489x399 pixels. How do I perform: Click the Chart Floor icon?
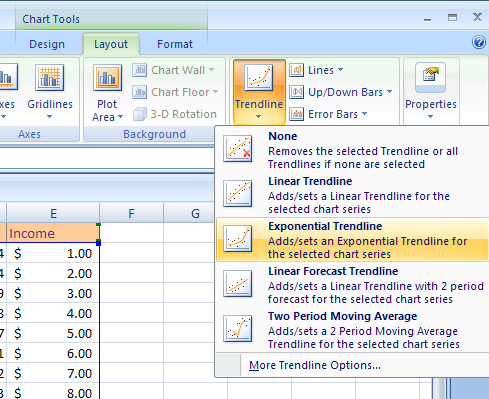point(139,92)
